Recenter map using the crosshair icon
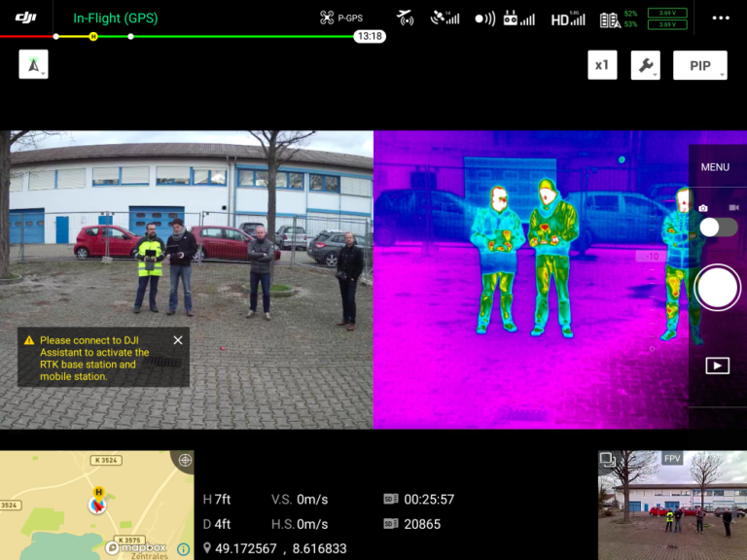The image size is (747, 560). 184,460
